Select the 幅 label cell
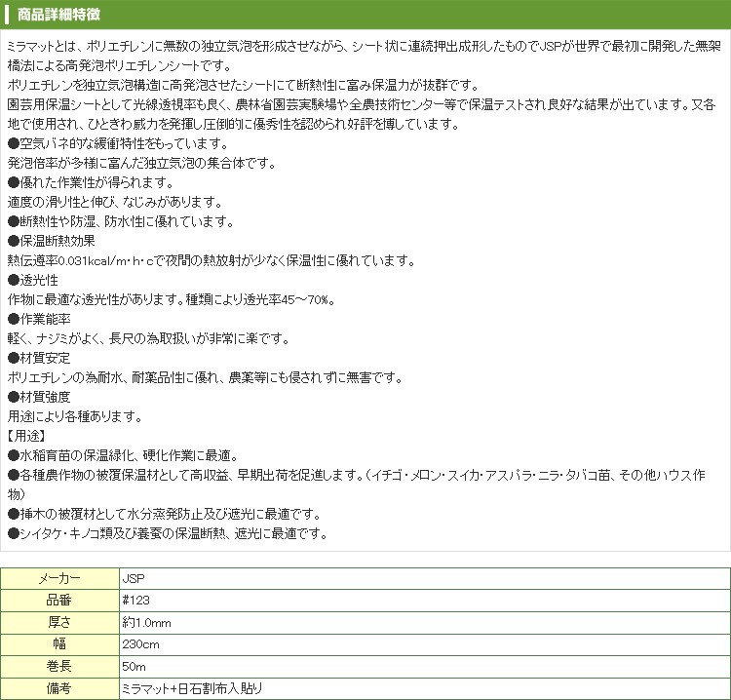Screen dimensions: 731x700 tap(59, 644)
